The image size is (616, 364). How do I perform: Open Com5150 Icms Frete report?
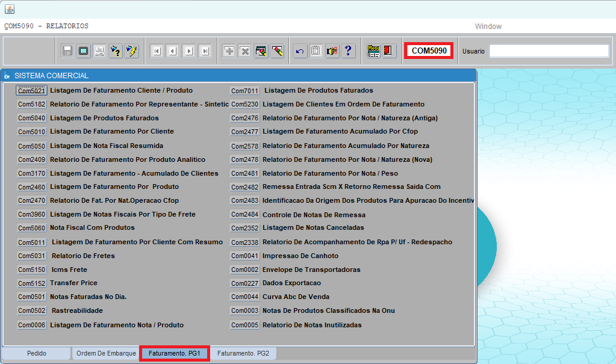31,270
